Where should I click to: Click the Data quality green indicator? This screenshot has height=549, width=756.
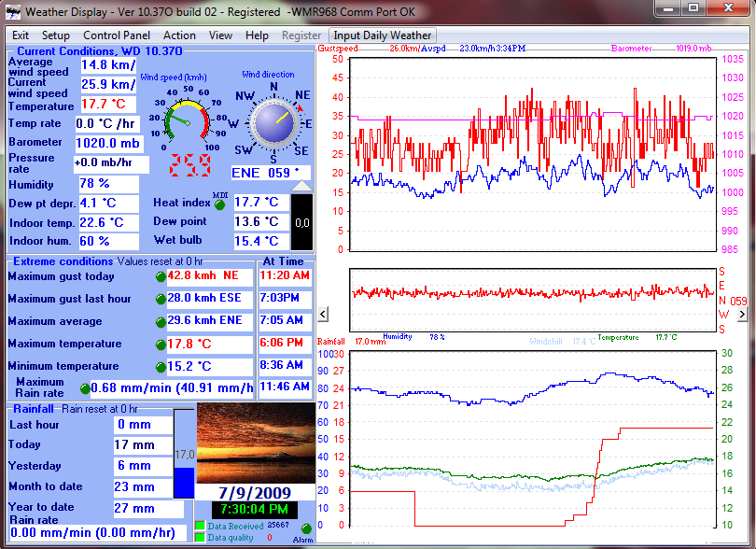pos(199,538)
